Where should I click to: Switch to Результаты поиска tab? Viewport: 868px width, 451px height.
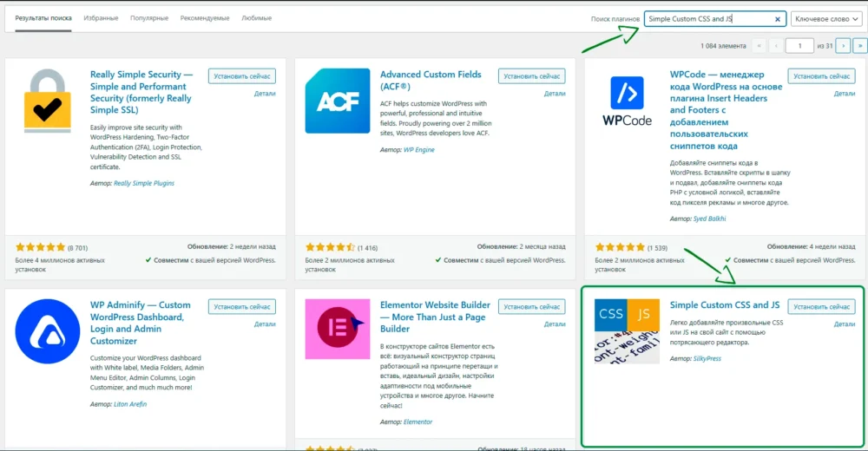[x=43, y=18]
